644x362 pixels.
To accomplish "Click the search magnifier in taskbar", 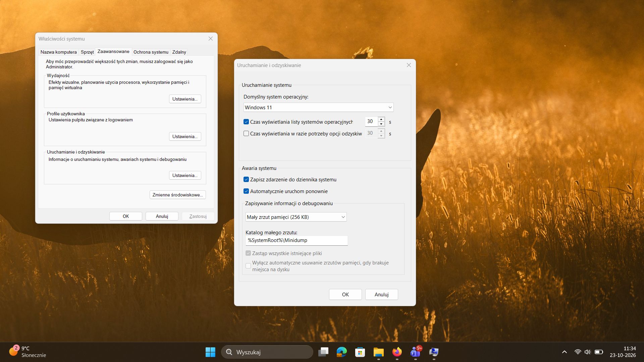I will [229, 352].
